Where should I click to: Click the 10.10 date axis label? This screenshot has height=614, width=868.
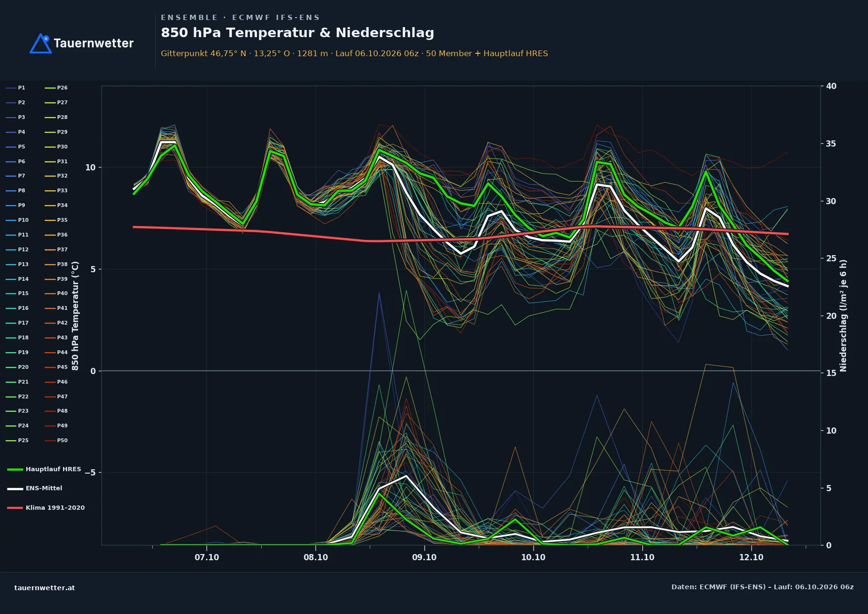(x=533, y=557)
